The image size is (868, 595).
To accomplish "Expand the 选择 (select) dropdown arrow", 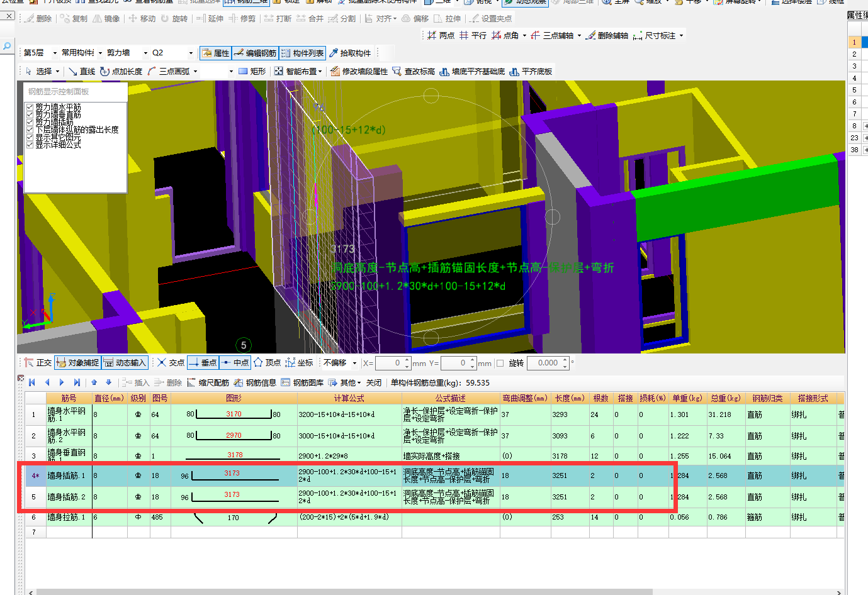I will pyautogui.click(x=57, y=72).
